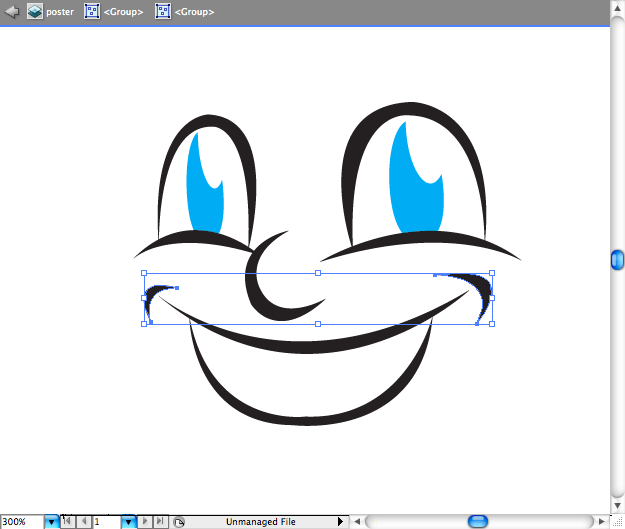The width and height of the screenshot is (625, 529).
Task: Click the 300% zoom input field
Action: (22, 521)
